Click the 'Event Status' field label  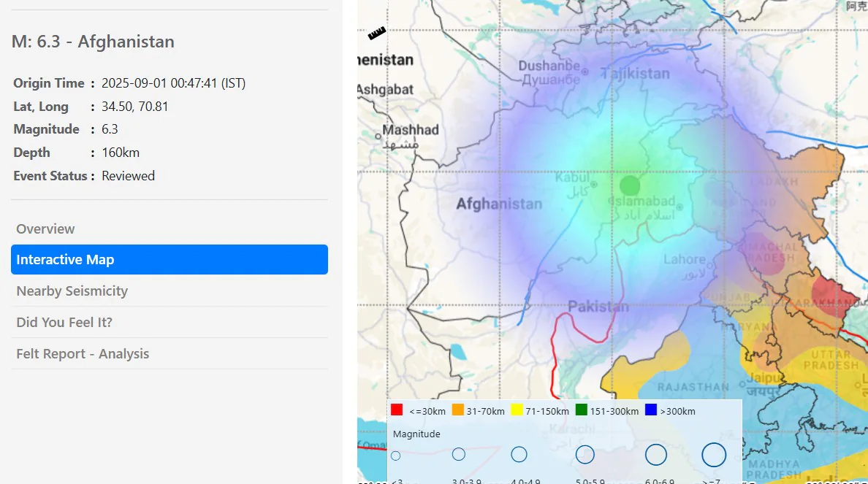click(50, 176)
